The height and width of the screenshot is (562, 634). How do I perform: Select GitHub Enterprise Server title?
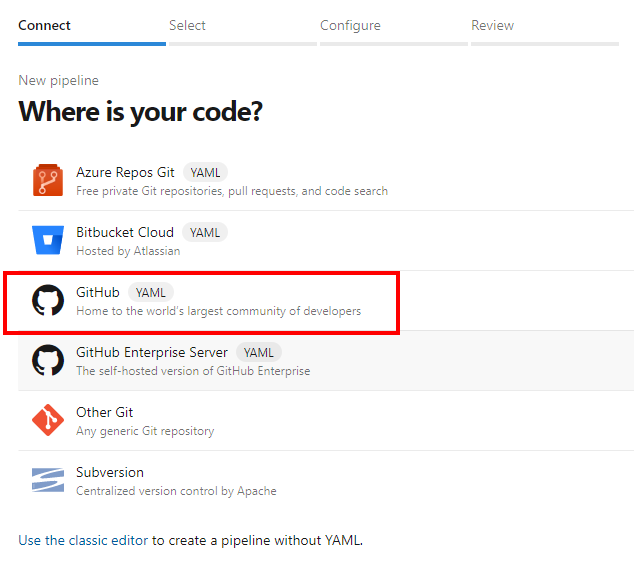(152, 352)
